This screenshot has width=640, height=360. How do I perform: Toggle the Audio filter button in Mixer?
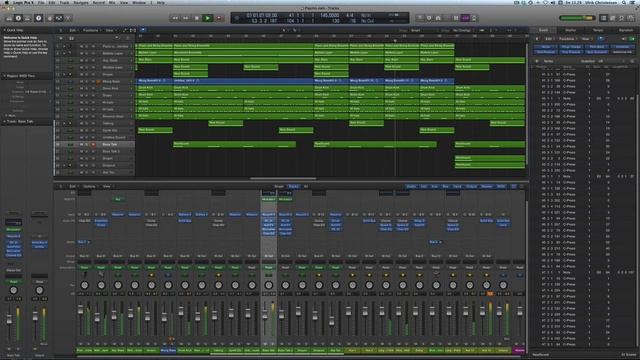(x=411, y=187)
